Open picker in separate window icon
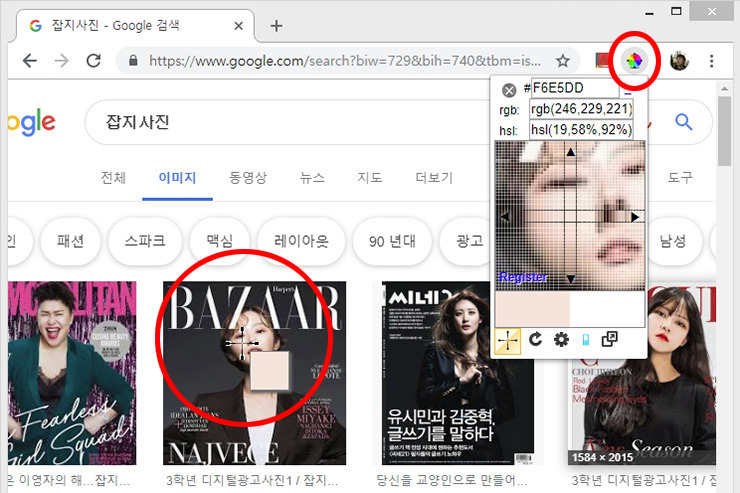This screenshot has height=493, width=740. (609, 339)
